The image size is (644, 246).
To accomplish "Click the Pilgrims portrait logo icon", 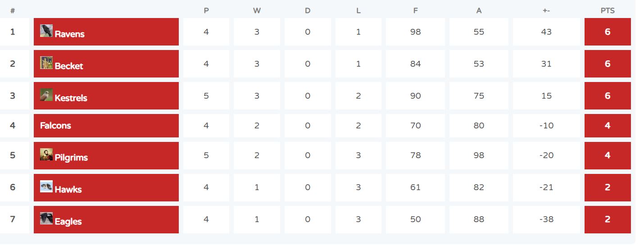I will tap(46, 155).
